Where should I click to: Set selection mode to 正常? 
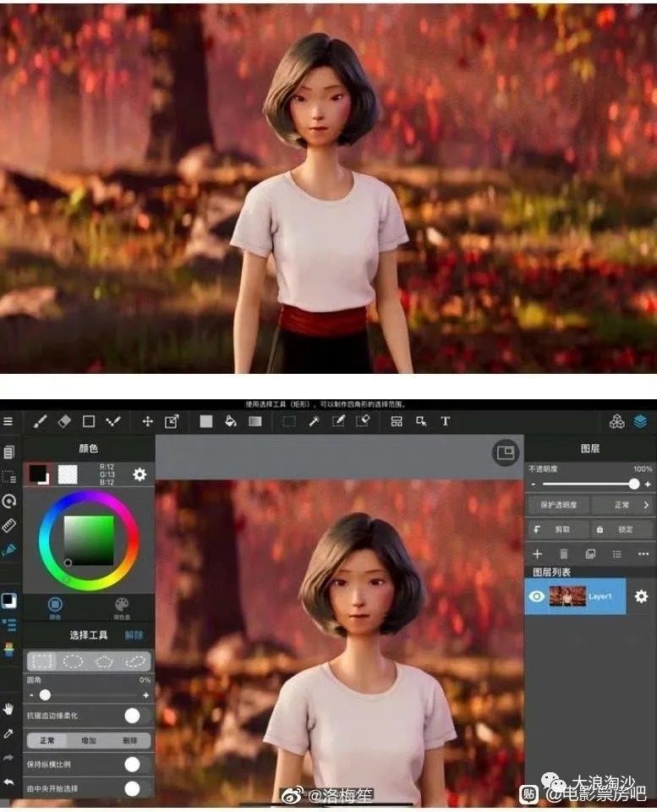coord(47,741)
